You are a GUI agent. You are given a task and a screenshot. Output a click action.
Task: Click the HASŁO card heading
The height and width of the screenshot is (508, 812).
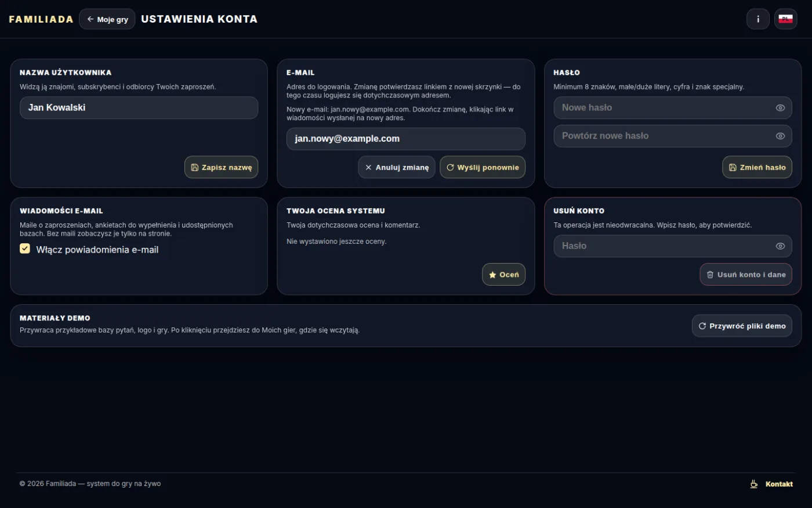point(567,73)
